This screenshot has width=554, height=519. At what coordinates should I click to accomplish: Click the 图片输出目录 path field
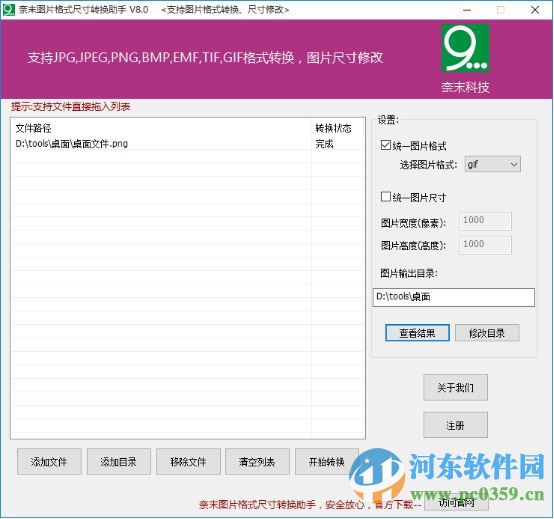click(x=454, y=297)
